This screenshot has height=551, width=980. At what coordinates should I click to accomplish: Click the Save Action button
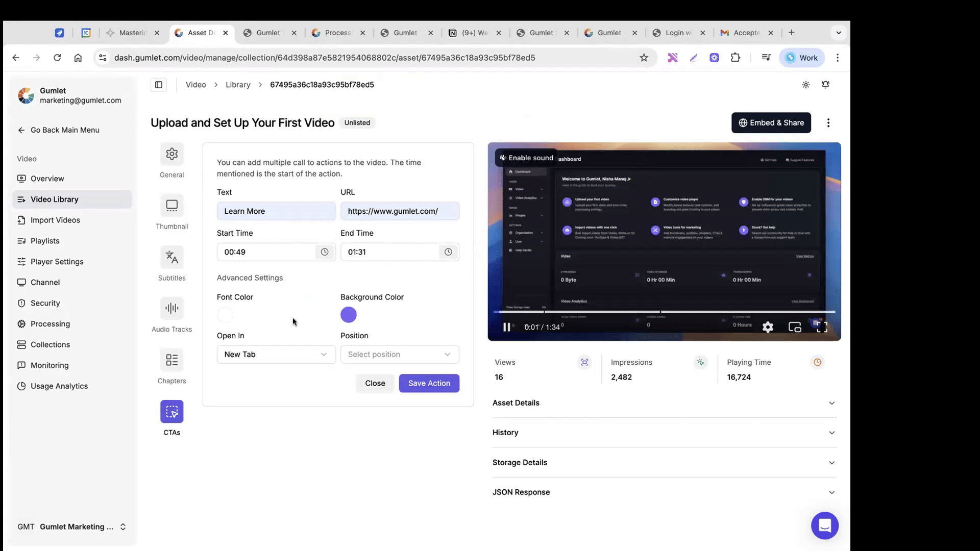tap(429, 383)
